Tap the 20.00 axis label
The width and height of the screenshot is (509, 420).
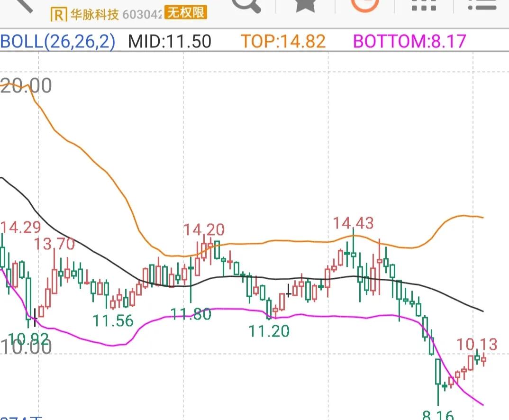[x=26, y=86]
